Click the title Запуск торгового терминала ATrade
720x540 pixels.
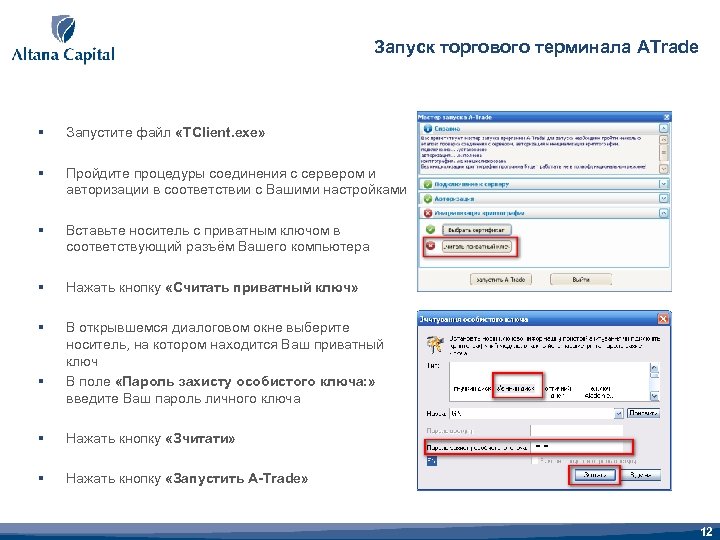[536, 47]
